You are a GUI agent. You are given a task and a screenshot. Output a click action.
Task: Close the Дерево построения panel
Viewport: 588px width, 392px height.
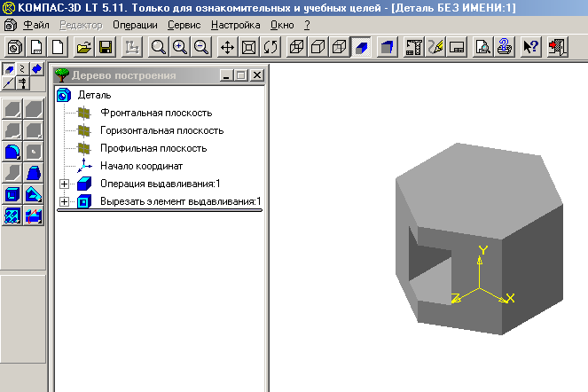(x=257, y=75)
